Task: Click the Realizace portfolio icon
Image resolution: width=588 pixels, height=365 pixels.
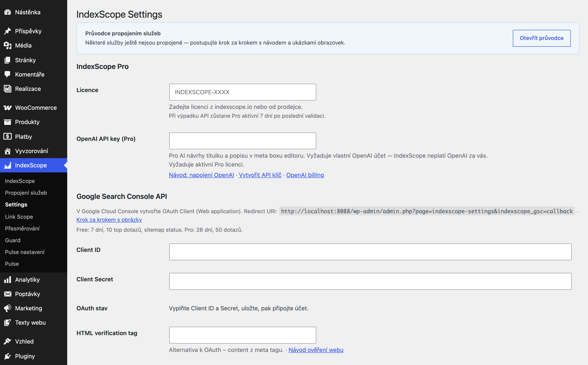Action: coord(8,89)
